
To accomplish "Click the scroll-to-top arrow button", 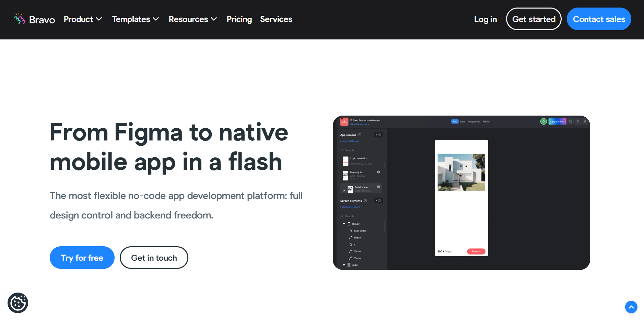I will [631, 307].
